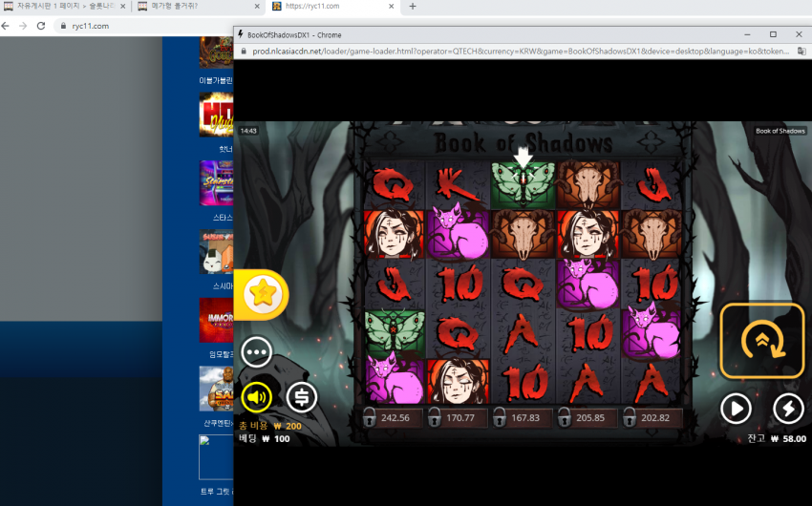Viewport: 812px width, 506px height.
Task: Click the balance ₩ 58.00 readout
Action: pos(777,439)
